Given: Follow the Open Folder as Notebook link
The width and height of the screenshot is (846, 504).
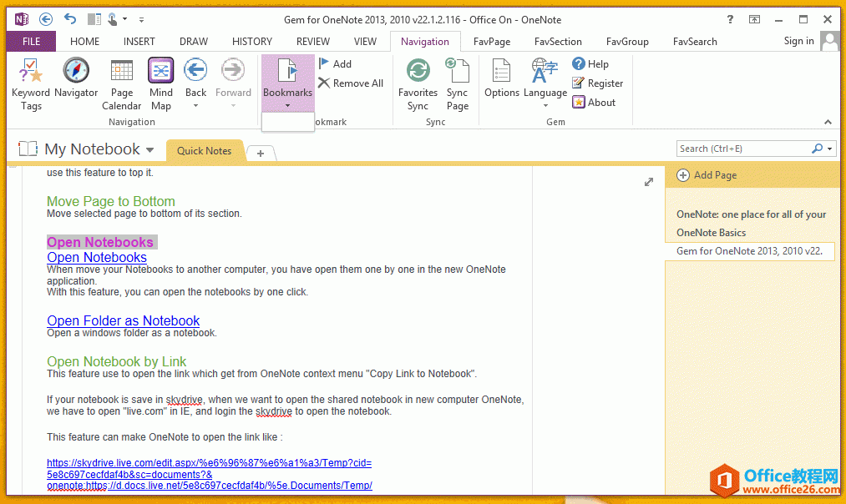Looking at the screenshot, I should click(x=123, y=320).
